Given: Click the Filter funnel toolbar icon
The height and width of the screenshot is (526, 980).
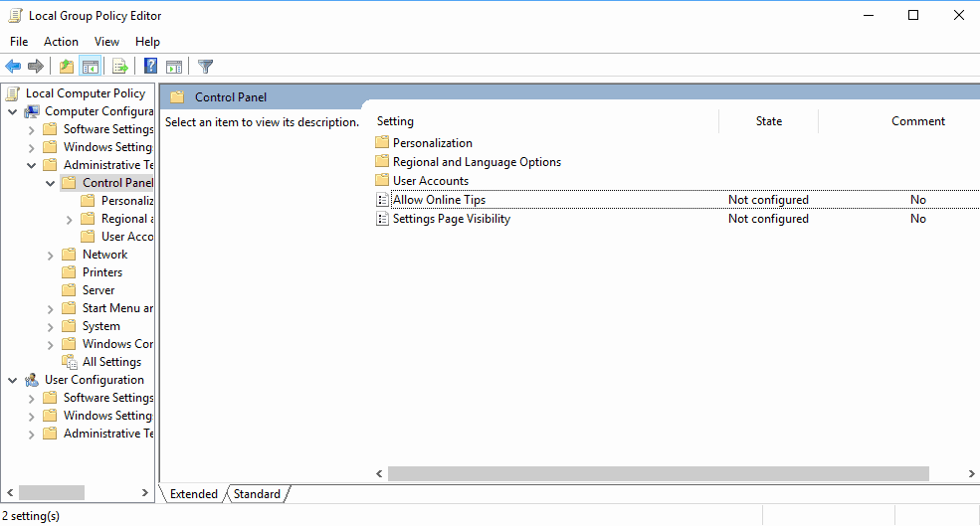Looking at the screenshot, I should point(205,66).
